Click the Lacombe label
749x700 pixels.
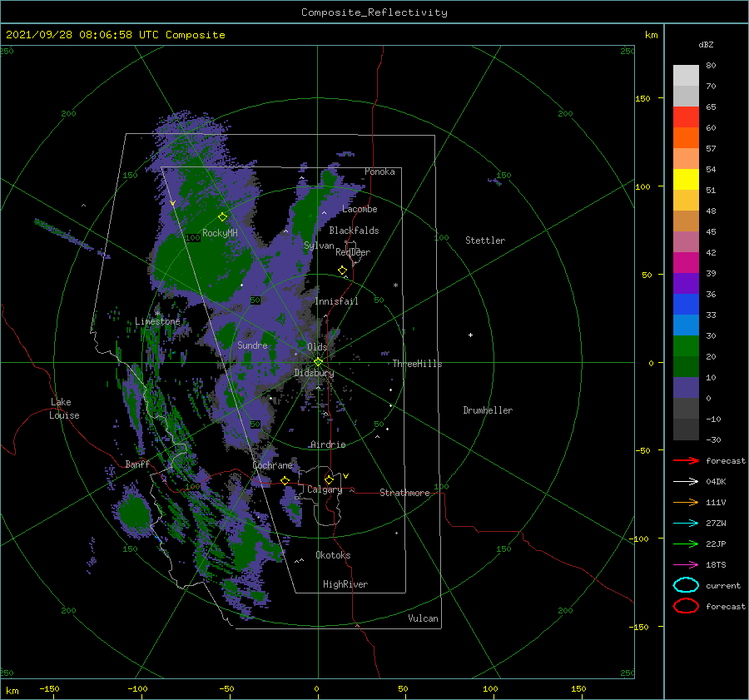coord(360,209)
